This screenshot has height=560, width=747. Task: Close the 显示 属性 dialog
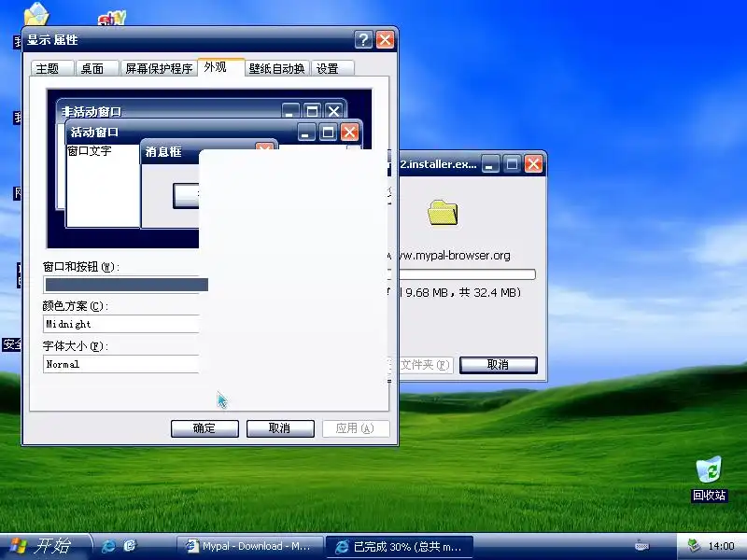[385, 39]
